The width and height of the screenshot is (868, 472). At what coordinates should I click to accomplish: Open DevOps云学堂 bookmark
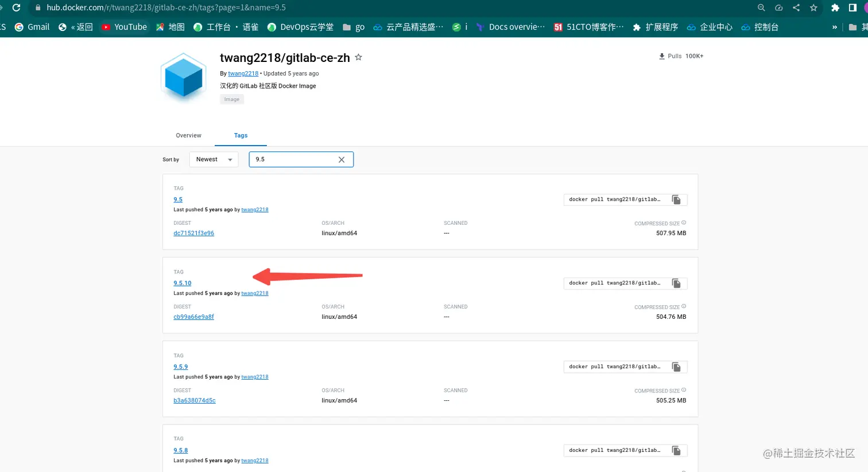coord(300,27)
